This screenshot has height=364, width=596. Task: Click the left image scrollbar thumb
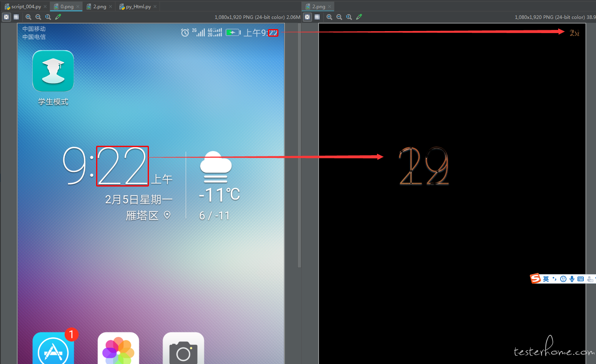tap(299, 145)
